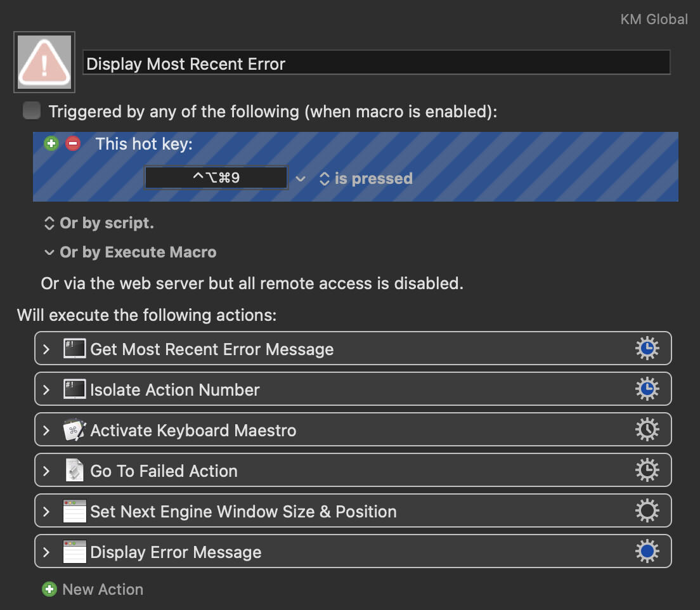Image resolution: width=700 pixels, height=610 pixels.
Task: Open the hot key dropdown arrow
Action: tap(301, 179)
